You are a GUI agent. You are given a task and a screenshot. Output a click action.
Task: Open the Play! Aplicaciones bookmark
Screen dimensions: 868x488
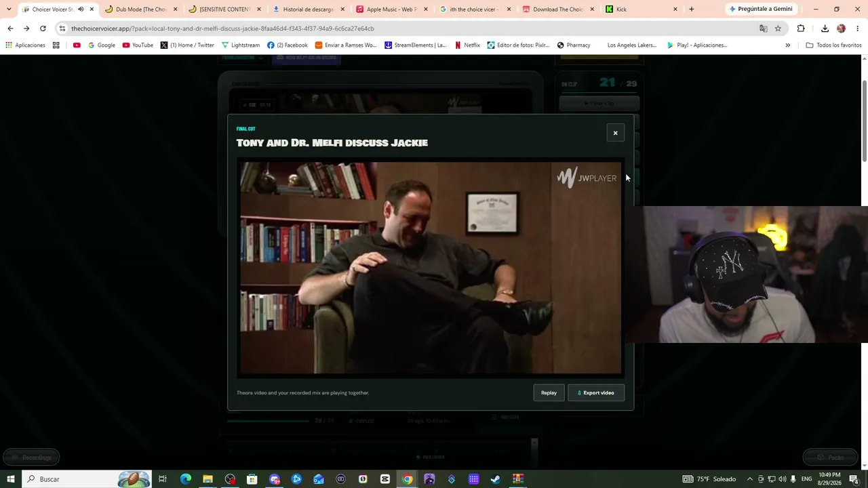click(697, 45)
